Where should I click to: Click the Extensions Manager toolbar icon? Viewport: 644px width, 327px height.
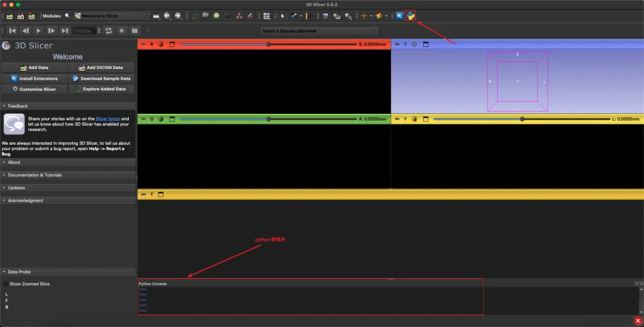pyautogui.click(x=399, y=15)
